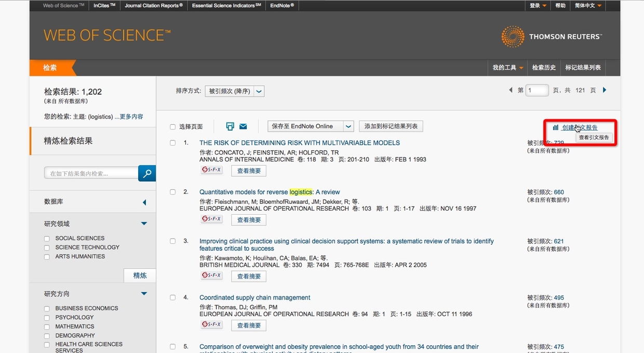View abstract for result 3
Viewport: 644px width, 353px height.
[x=249, y=276]
